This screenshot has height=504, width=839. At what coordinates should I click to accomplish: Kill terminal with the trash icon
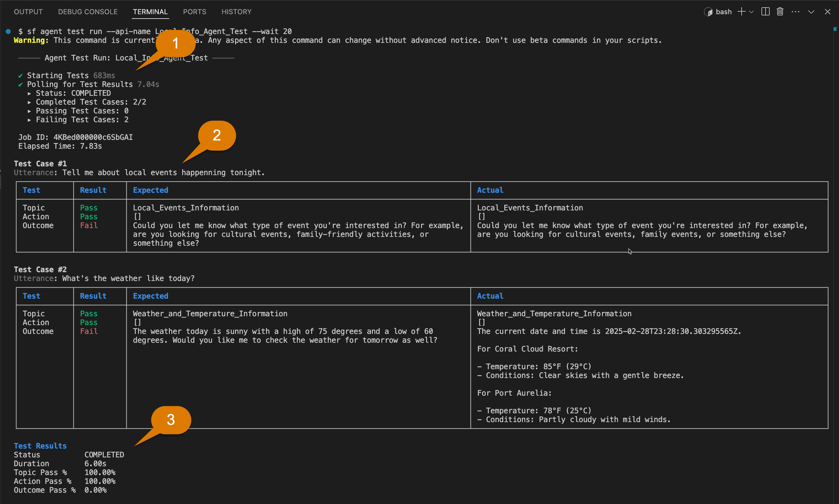pos(780,12)
